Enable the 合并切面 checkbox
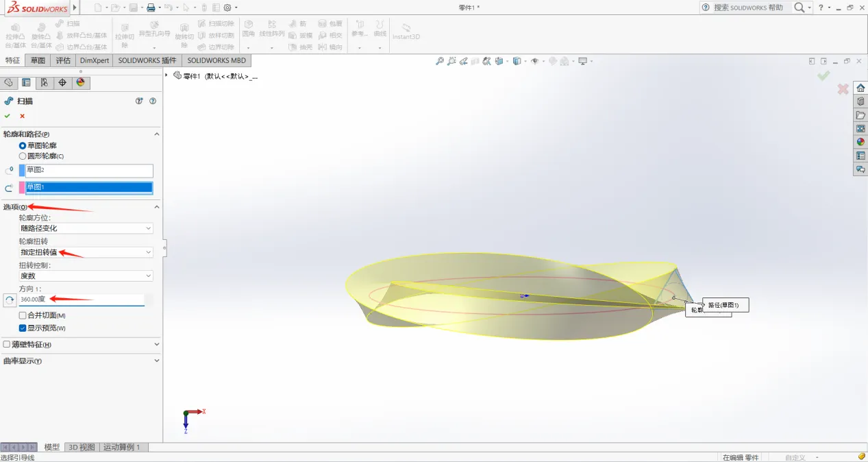The image size is (868, 462). point(23,315)
